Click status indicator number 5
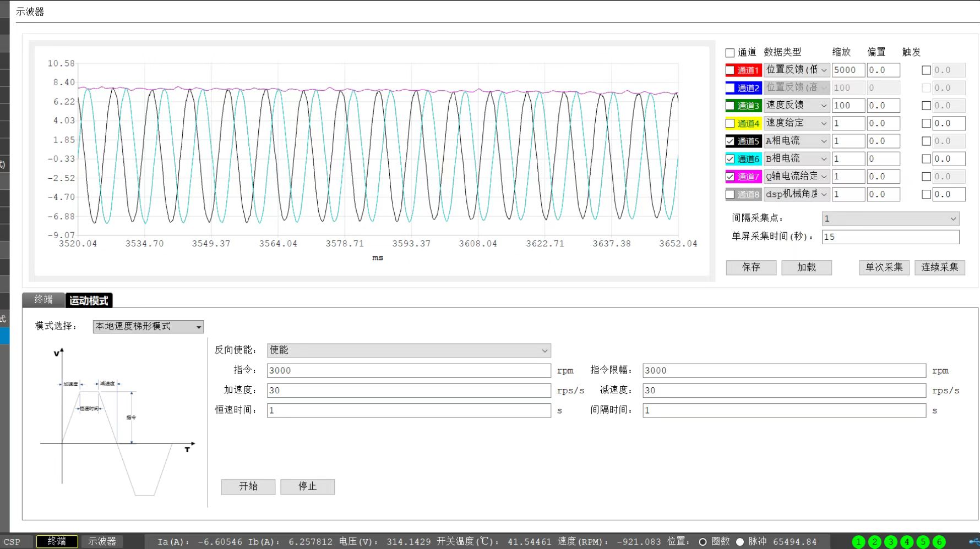980x549 pixels. [923, 542]
